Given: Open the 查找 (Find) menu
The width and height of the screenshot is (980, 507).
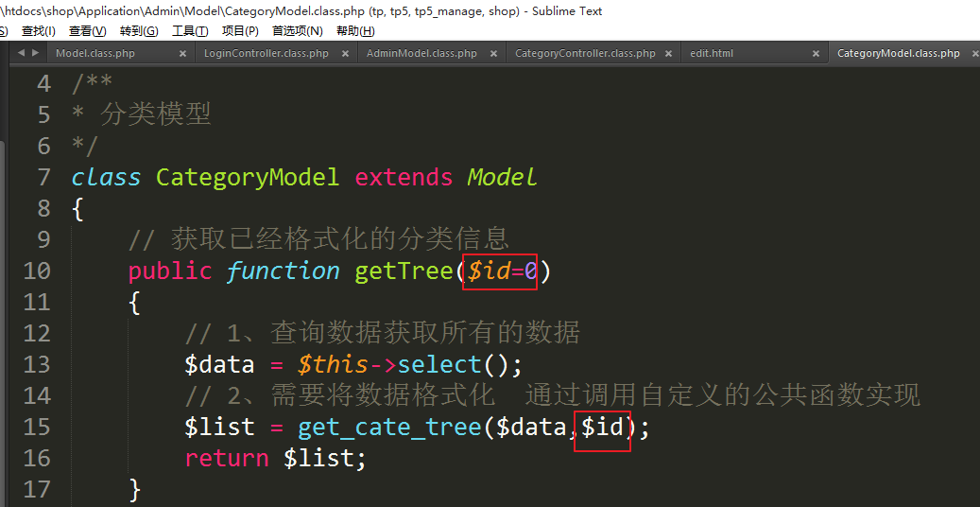Looking at the screenshot, I should (38, 31).
